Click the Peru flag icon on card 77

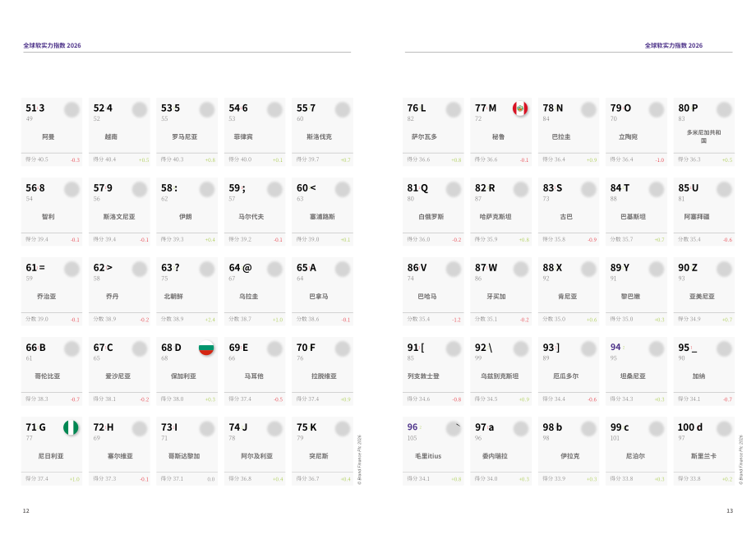click(520, 108)
